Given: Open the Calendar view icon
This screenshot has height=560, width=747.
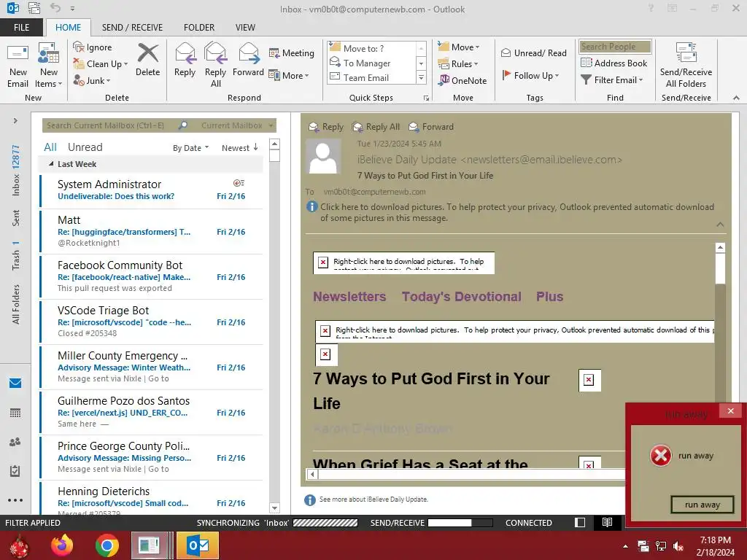Looking at the screenshot, I should (15, 413).
